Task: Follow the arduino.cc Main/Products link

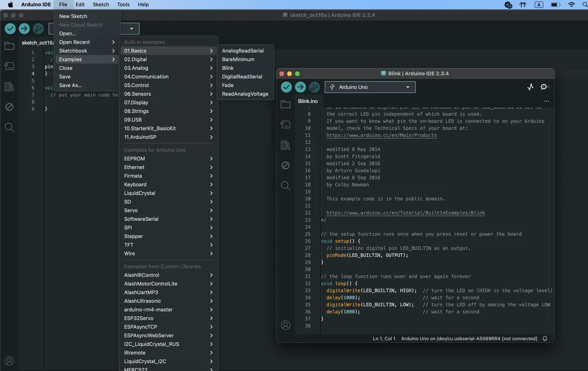Action: pyautogui.click(x=381, y=135)
